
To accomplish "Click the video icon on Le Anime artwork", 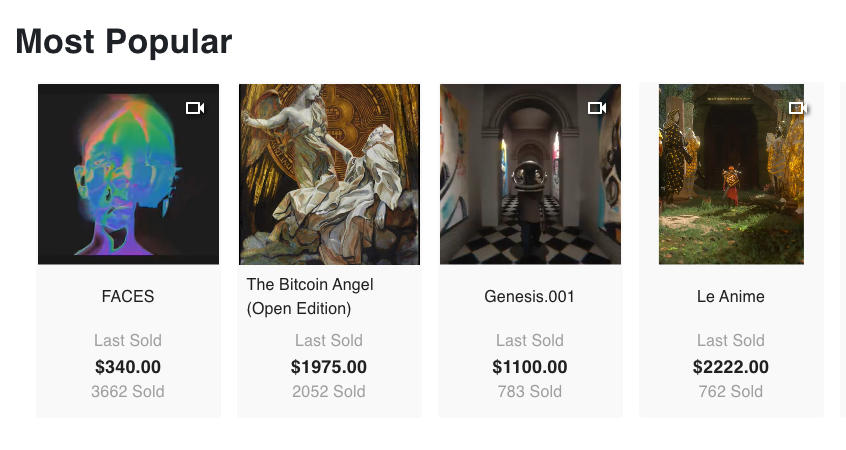I will click(x=797, y=108).
